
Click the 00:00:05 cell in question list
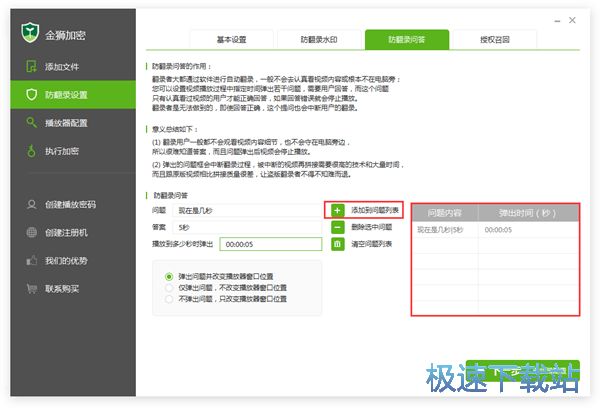(x=528, y=230)
